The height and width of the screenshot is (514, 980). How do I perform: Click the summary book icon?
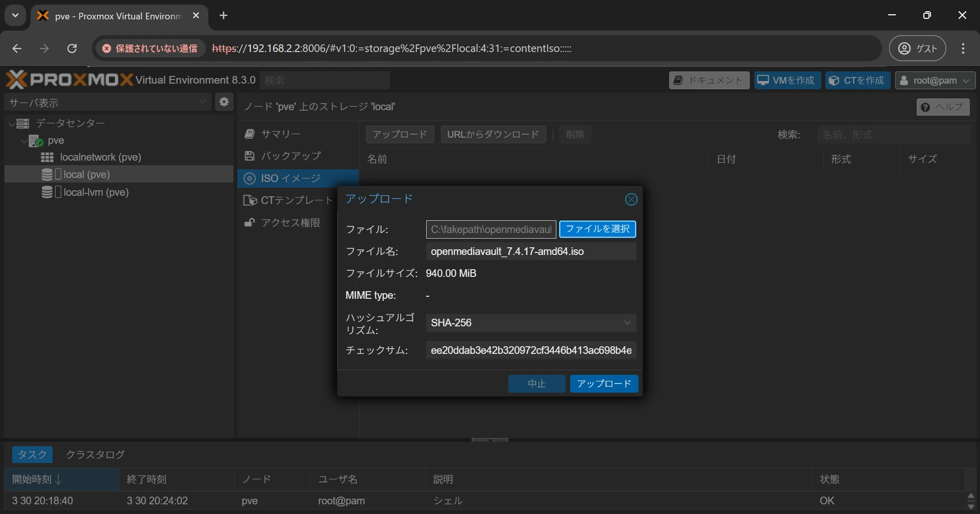point(250,134)
